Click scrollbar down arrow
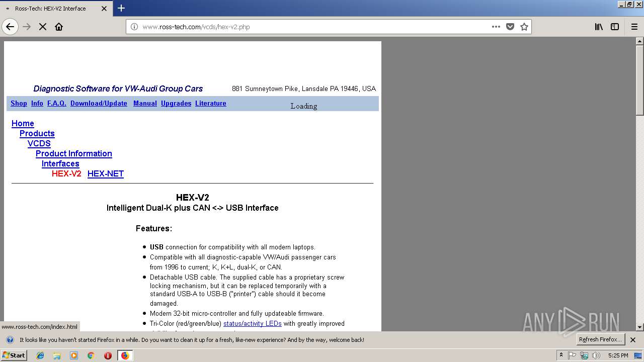The image size is (644, 362). [639, 327]
